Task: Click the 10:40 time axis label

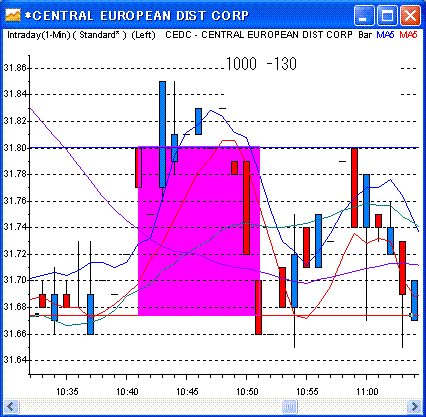Action: pos(127,391)
